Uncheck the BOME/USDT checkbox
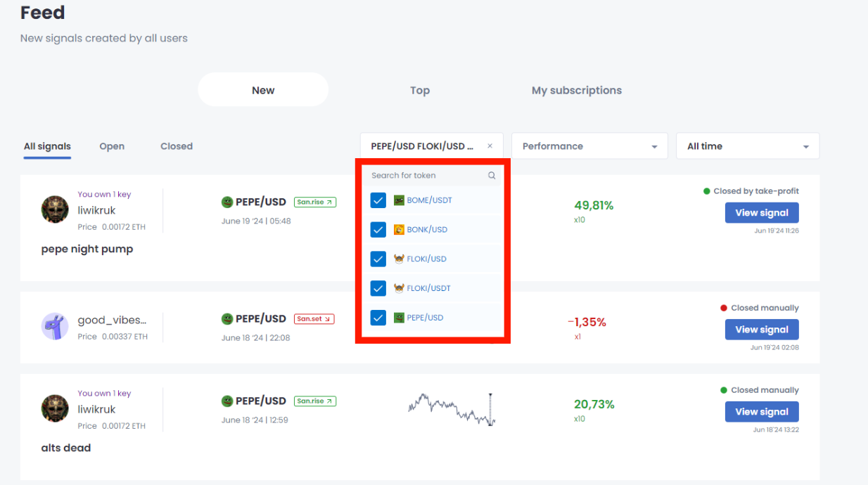 click(378, 200)
